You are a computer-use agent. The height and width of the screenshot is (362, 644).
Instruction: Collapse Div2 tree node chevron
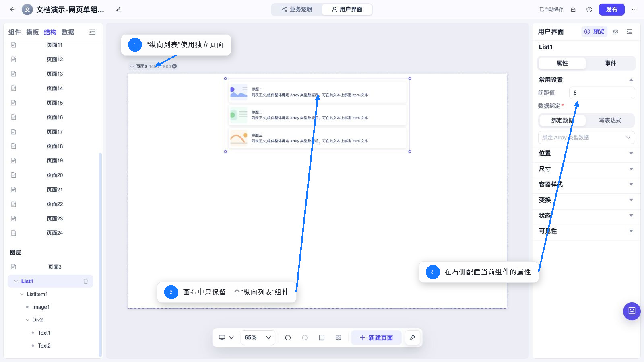point(27,320)
